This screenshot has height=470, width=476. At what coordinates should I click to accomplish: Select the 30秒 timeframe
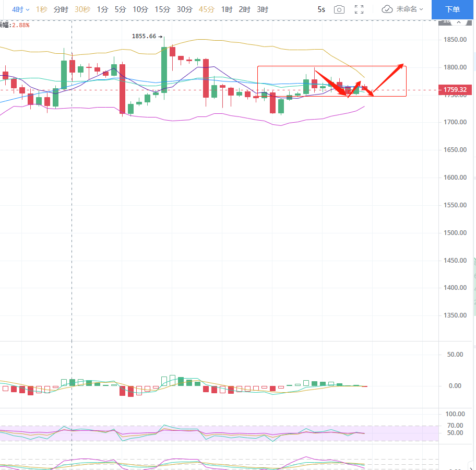click(82, 10)
